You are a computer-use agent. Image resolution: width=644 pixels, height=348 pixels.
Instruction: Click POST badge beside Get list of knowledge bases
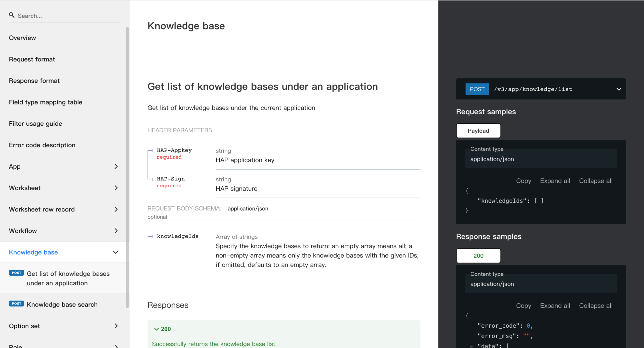16,273
